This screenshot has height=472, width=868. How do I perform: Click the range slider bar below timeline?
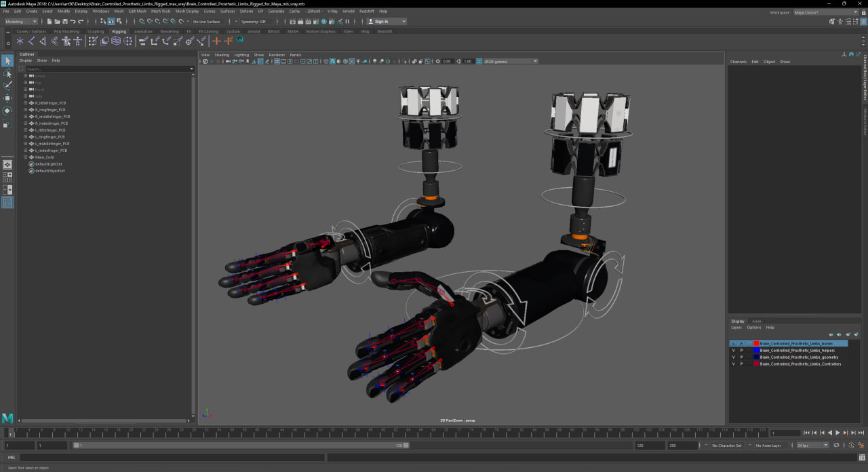pos(241,446)
